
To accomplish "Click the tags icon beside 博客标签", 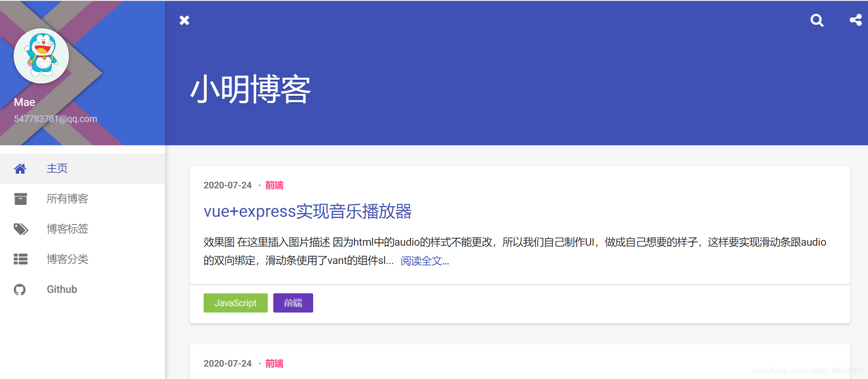I will coord(21,229).
